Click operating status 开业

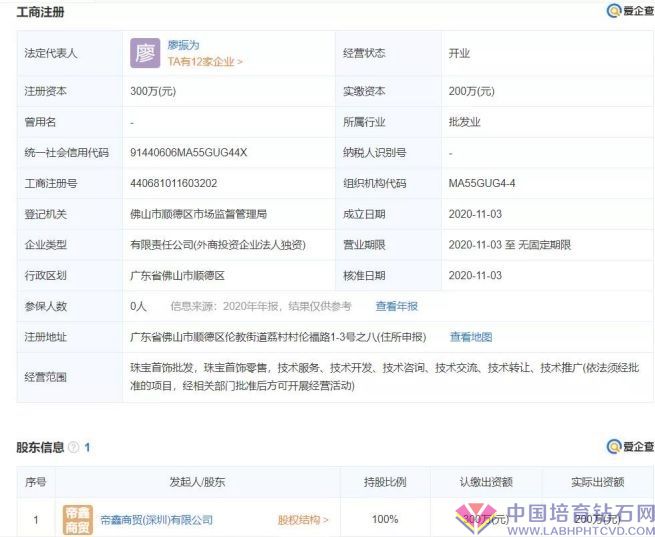click(460, 53)
